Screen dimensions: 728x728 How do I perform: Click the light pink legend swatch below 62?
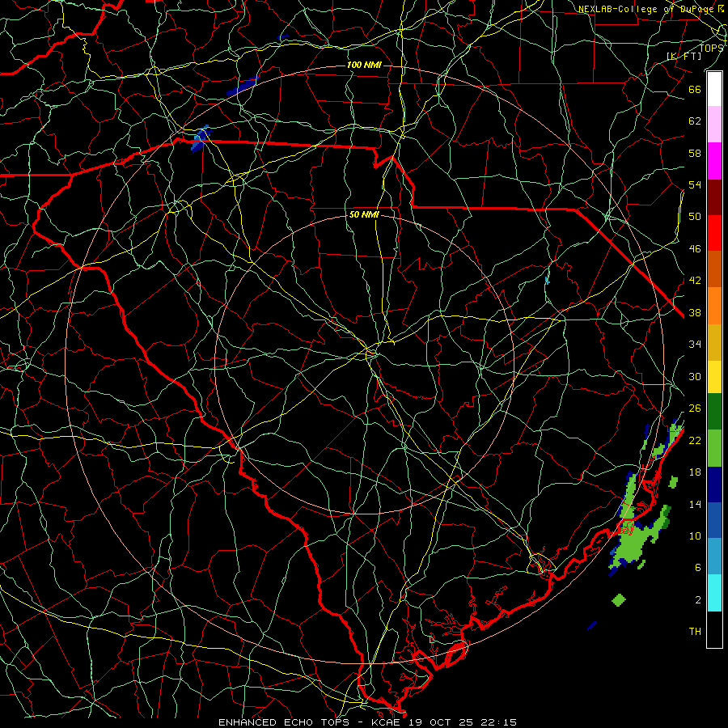(714, 125)
